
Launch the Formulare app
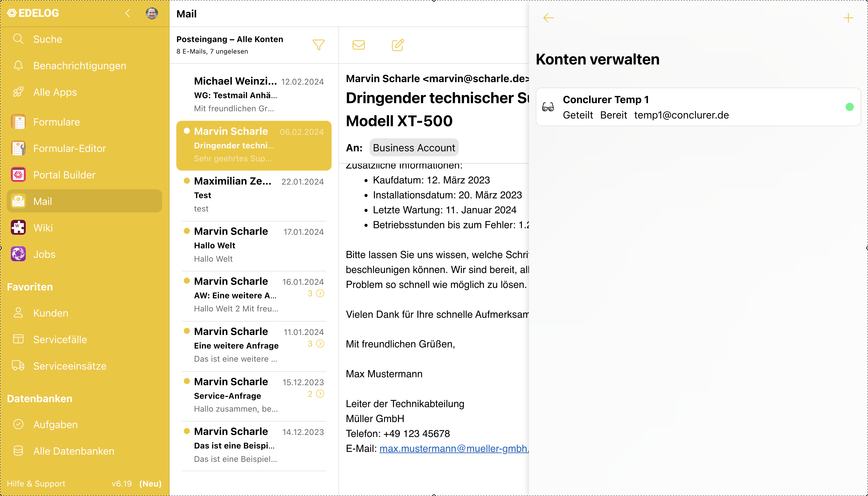(84, 122)
